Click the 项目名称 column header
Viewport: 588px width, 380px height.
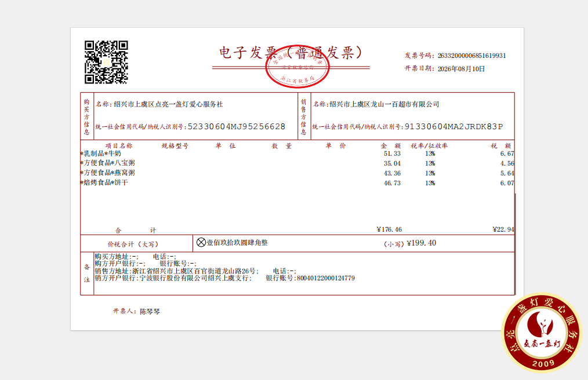(119, 146)
